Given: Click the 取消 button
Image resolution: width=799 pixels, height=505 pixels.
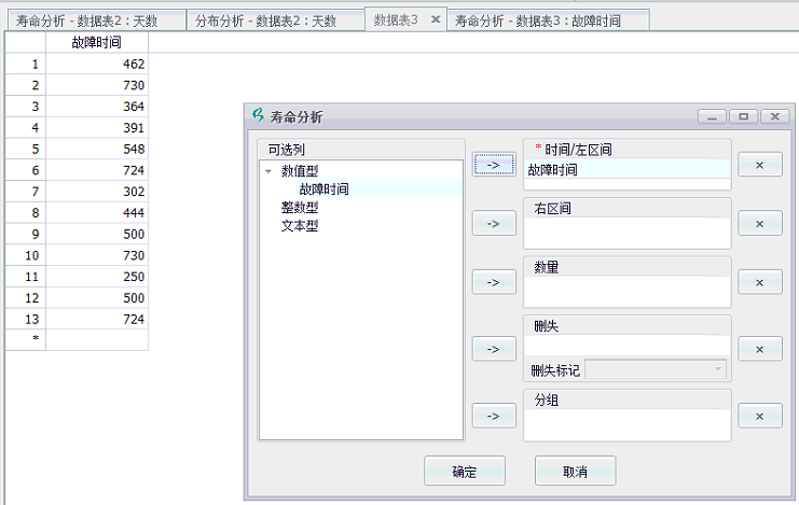Looking at the screenshot, I should [575, 471].
